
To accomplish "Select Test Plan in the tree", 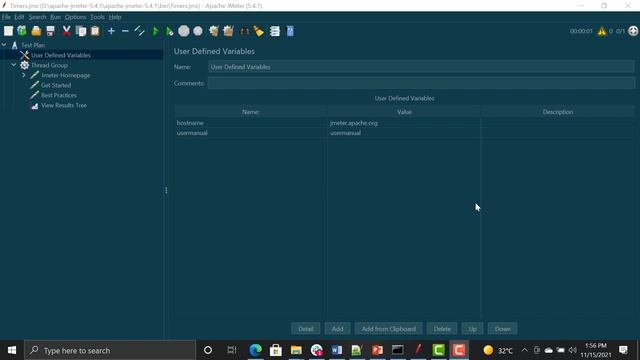I will point(33,45).
